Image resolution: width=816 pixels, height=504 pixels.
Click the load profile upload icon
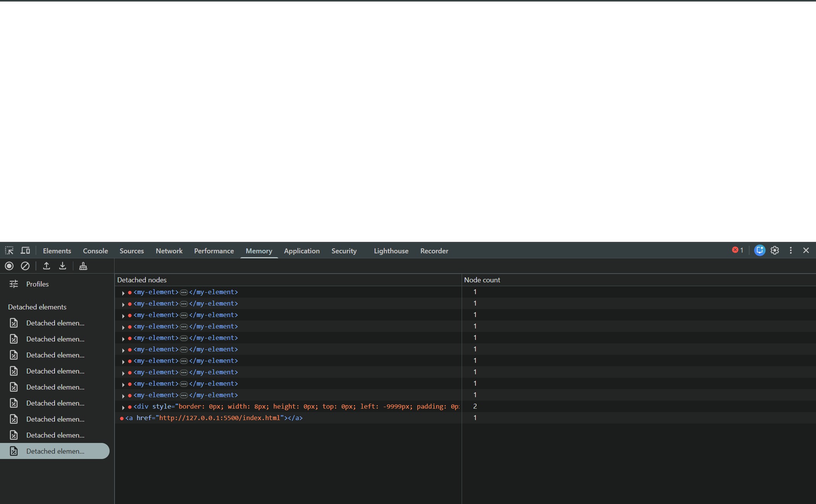[x=47, y=266]
